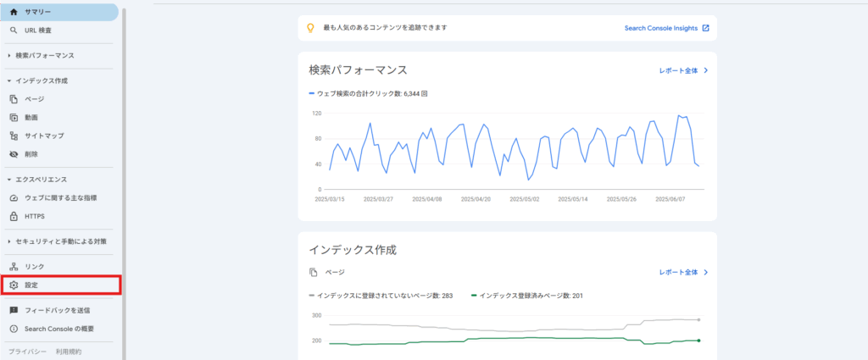
Task: Click the magnifier icon for URL 検査
Action: 14,30
